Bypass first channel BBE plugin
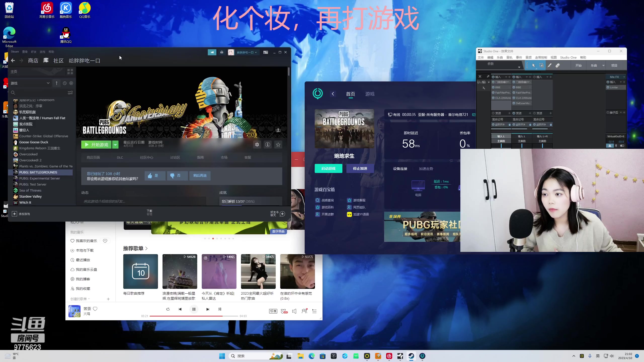The height and width of the screenshot is (362, 644). [493, 87]
